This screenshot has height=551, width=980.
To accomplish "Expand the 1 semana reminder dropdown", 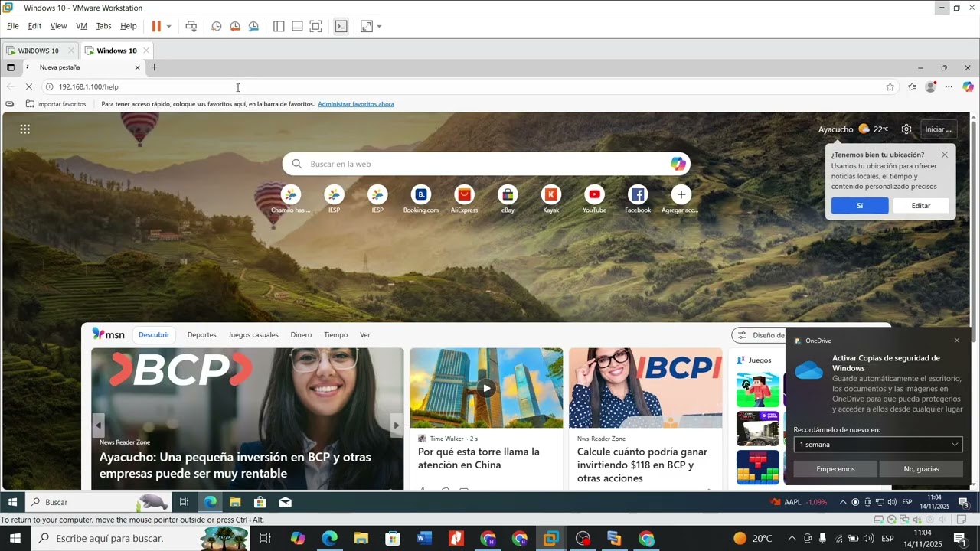I will point(878,445).
